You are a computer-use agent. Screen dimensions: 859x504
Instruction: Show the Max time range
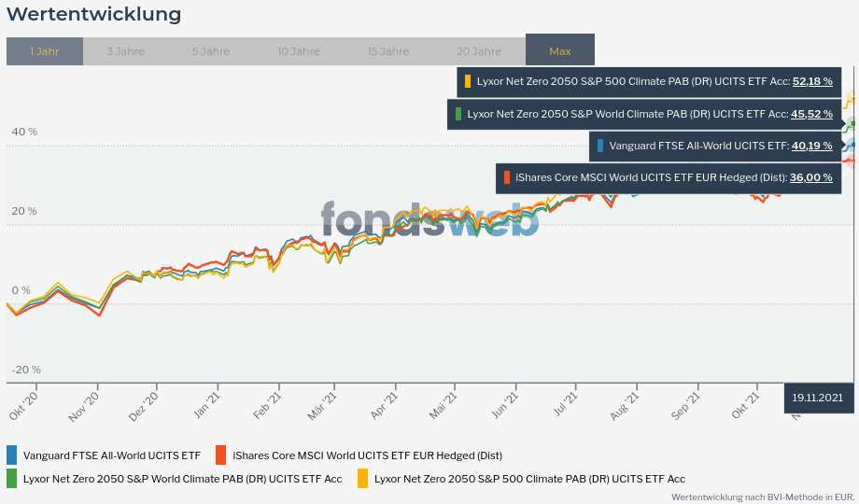coord(560,51)
